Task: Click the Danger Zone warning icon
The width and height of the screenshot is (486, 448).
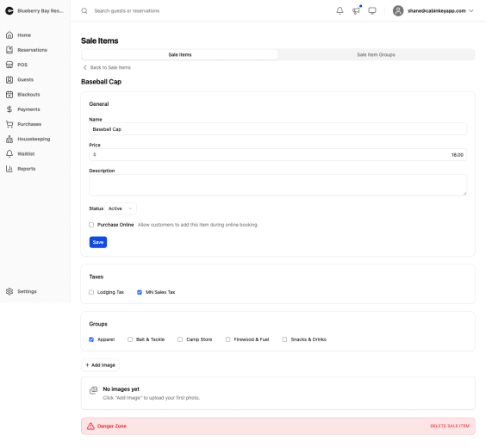Action: (x=90, y=426)
